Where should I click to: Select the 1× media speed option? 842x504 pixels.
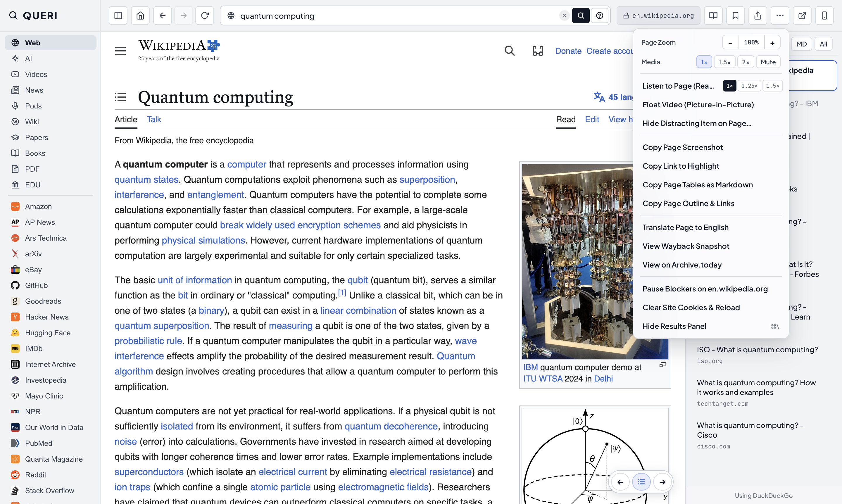(704, 62)
